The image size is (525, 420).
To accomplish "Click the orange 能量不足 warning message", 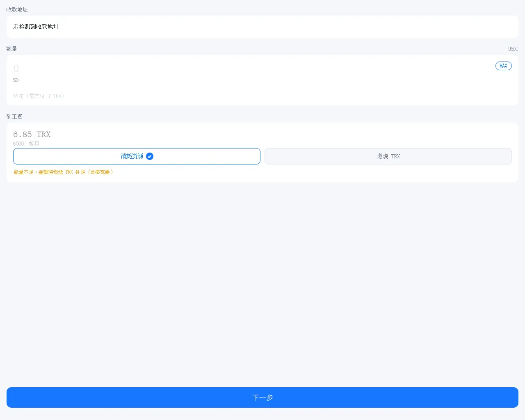I will coord(63,172).
